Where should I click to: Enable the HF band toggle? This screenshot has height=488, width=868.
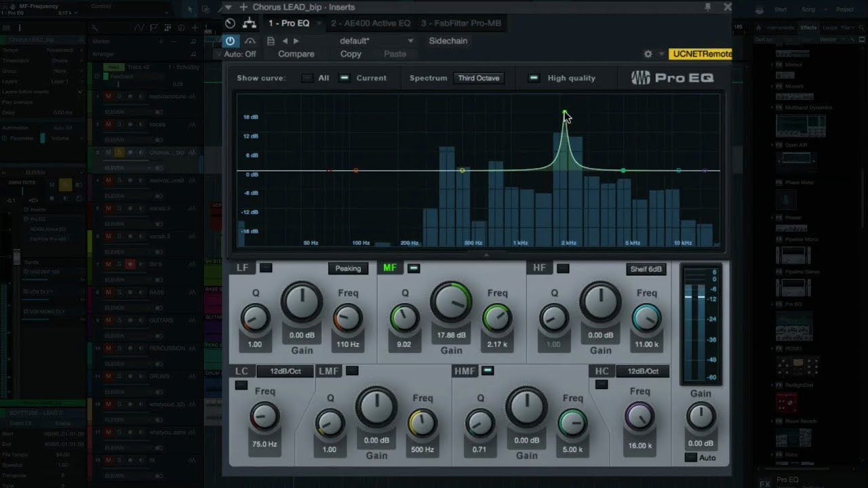tap(563, 268)
